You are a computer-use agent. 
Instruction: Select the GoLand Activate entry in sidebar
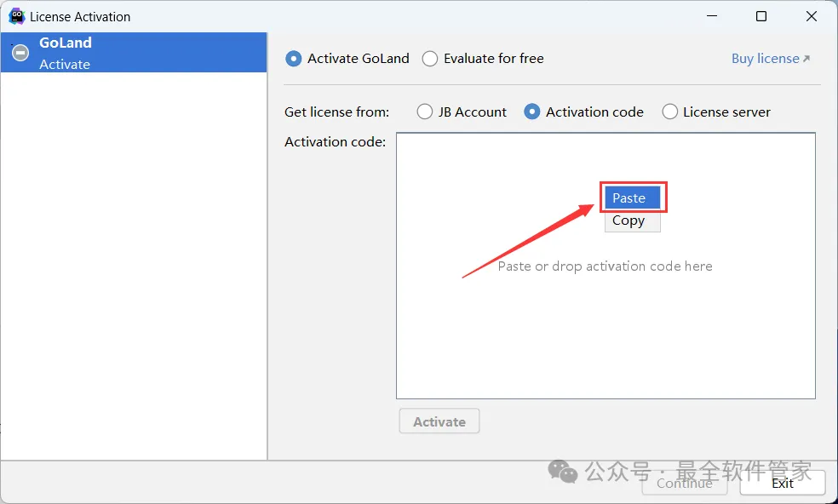134,53
